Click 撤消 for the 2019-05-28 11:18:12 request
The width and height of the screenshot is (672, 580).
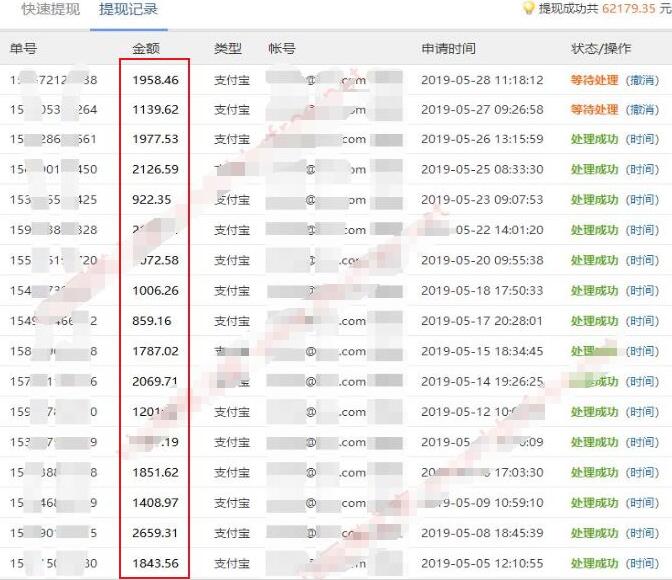[x=642, y=80]
